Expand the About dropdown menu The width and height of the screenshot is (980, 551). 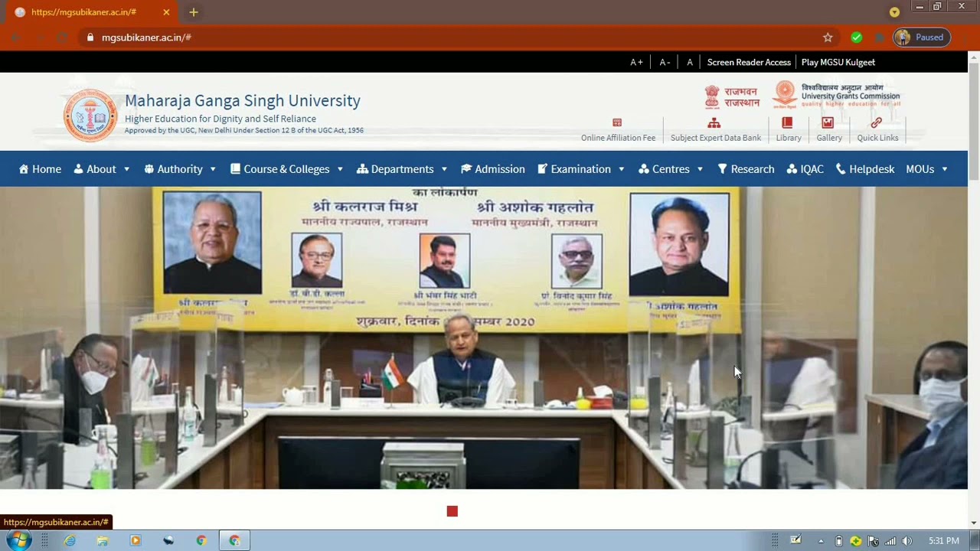[102, 169]
